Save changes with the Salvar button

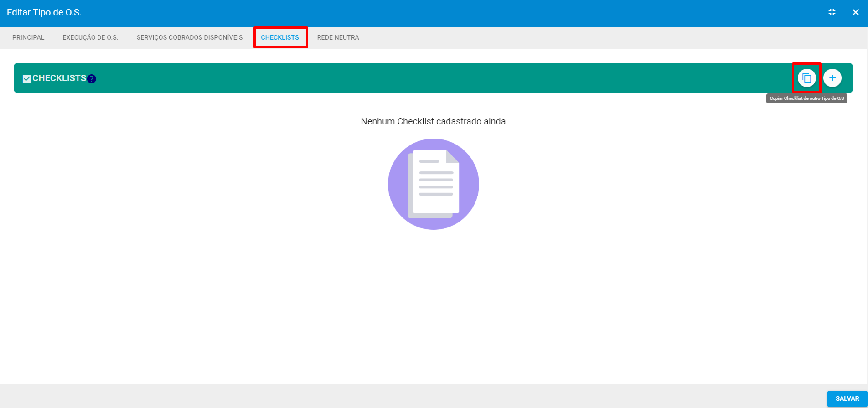coord(847,398)
